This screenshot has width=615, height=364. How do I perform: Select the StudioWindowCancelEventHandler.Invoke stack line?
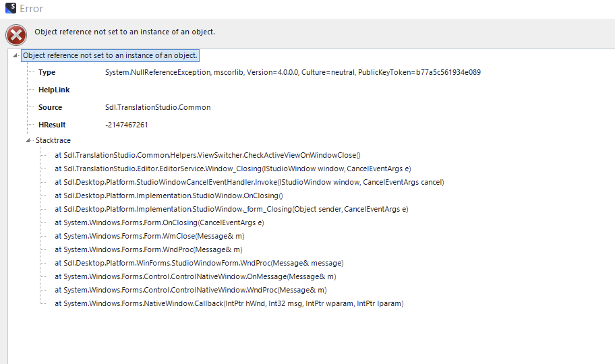[250, 182]
